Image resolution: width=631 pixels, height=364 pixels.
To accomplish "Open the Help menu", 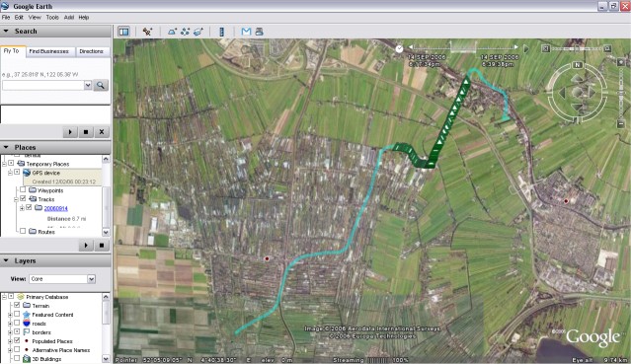I will coord(84,18).
